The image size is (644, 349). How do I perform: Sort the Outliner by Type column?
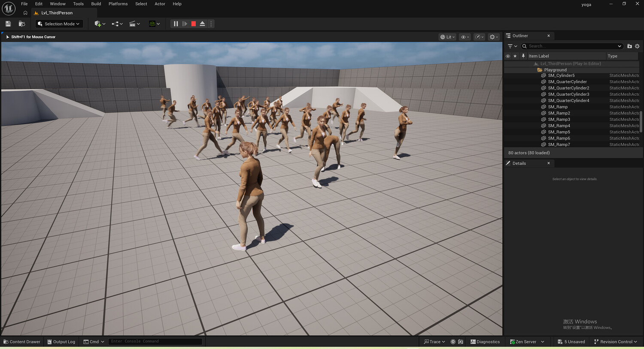click(622, 56)
